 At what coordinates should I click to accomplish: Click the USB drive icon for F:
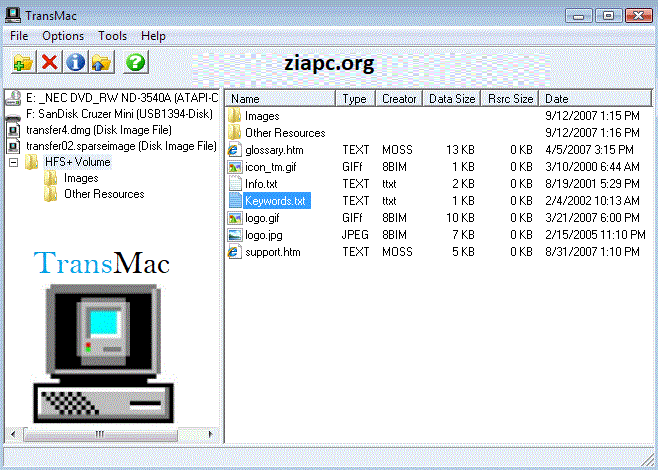coord(14,116)
